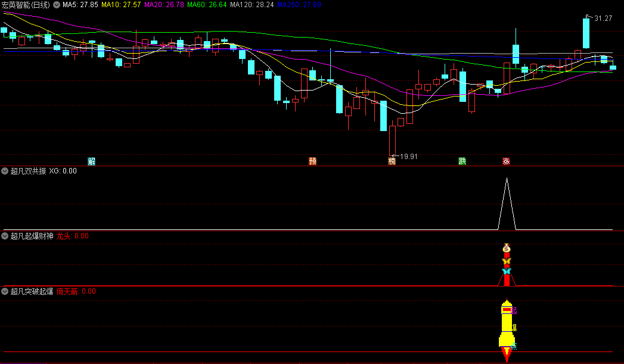Click the red candle at the 19.91 low

[392, 141]
